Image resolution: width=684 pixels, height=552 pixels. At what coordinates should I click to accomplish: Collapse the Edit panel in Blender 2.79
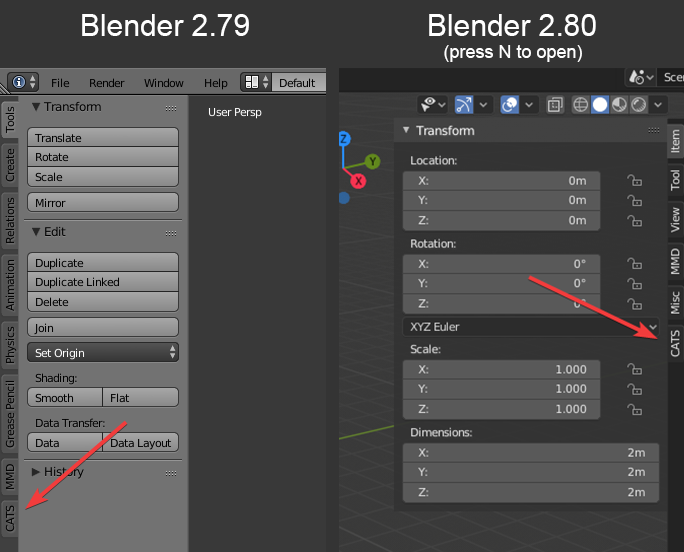pos(36,232)
